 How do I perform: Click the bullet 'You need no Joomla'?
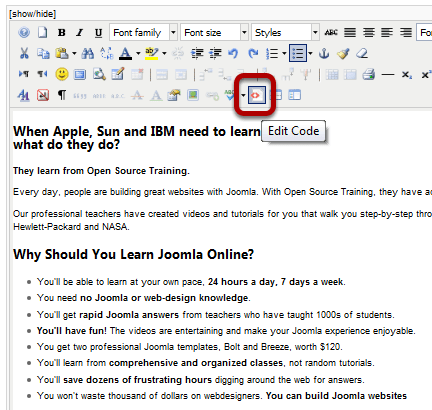144,297
